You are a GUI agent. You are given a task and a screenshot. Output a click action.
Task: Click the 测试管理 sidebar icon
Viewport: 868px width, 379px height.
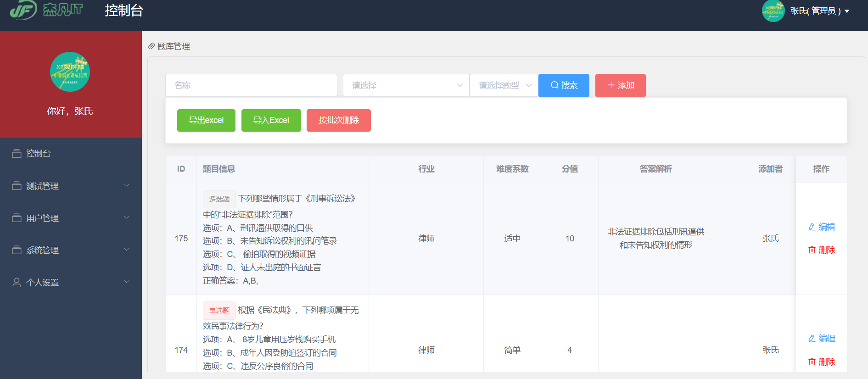tap(17, 186)
